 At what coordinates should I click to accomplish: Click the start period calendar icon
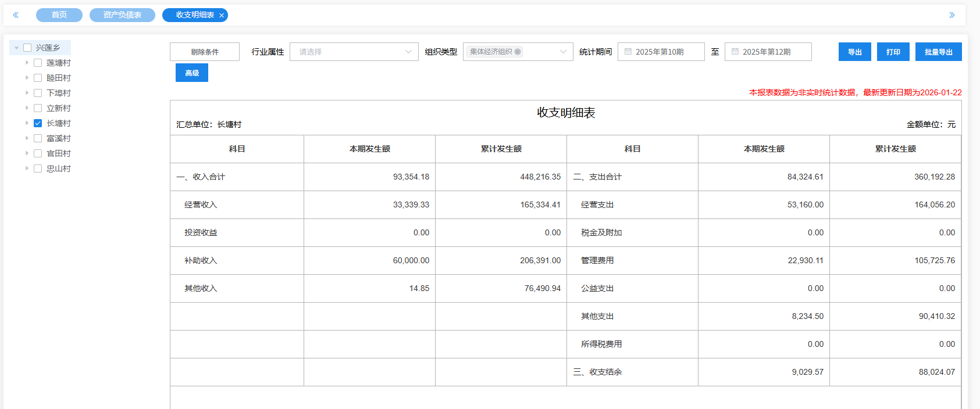[628, 52]
